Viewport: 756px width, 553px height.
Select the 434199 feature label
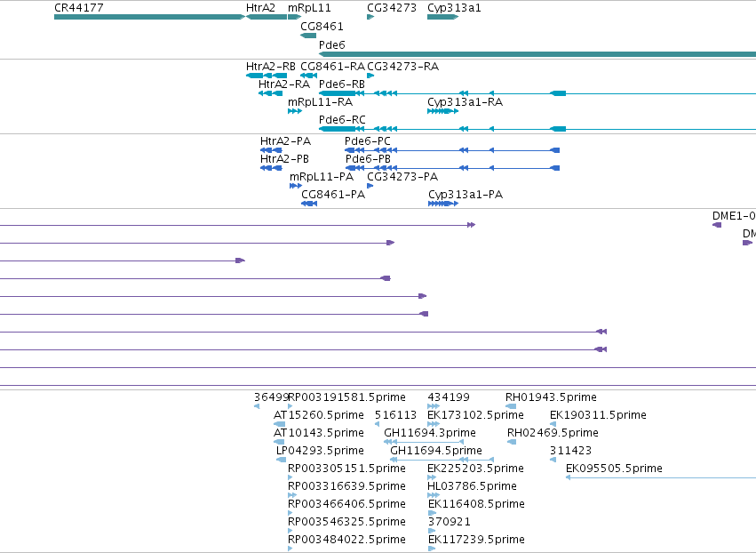tap(449, 397)
